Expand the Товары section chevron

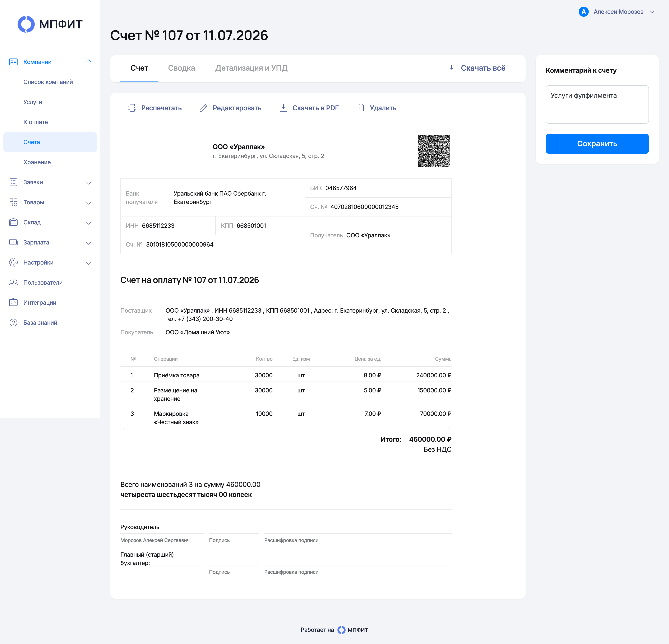tap(88, 203)
